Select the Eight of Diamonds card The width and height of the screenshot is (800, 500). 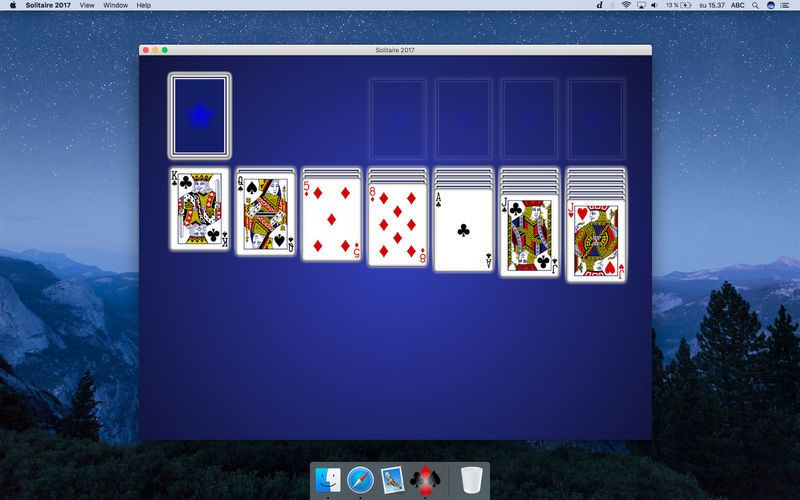coord(397,224)
